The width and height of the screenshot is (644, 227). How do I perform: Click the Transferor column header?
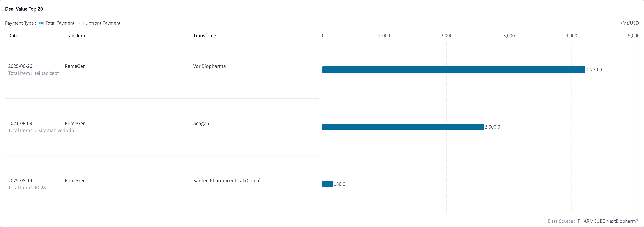click(x=76, y=36)
